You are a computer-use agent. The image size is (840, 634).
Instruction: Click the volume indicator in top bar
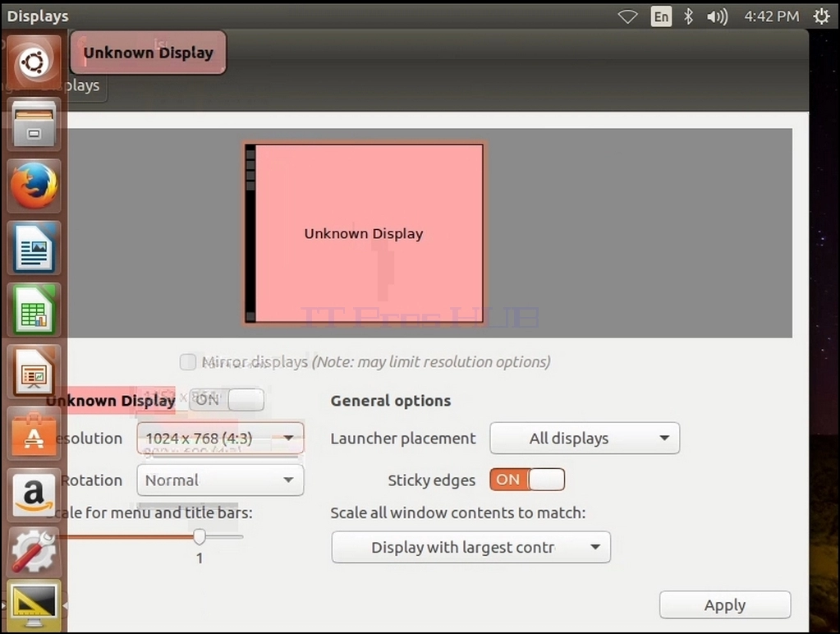tap(717, 16)
